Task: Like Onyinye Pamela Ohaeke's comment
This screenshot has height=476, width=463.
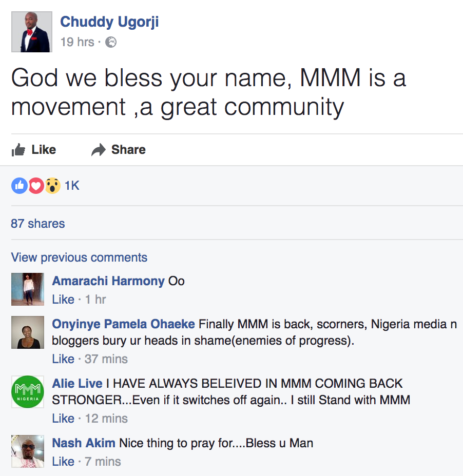Action: [63, 359]
